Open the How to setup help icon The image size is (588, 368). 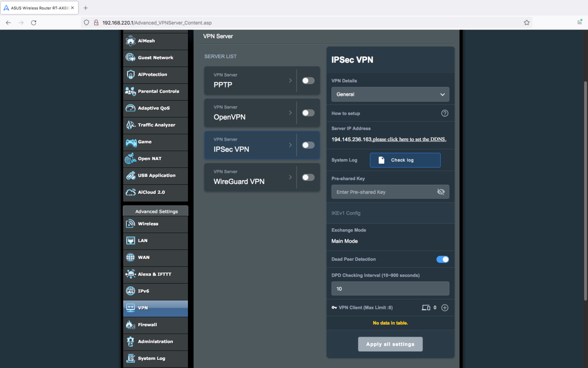click(x=444, y=113)
